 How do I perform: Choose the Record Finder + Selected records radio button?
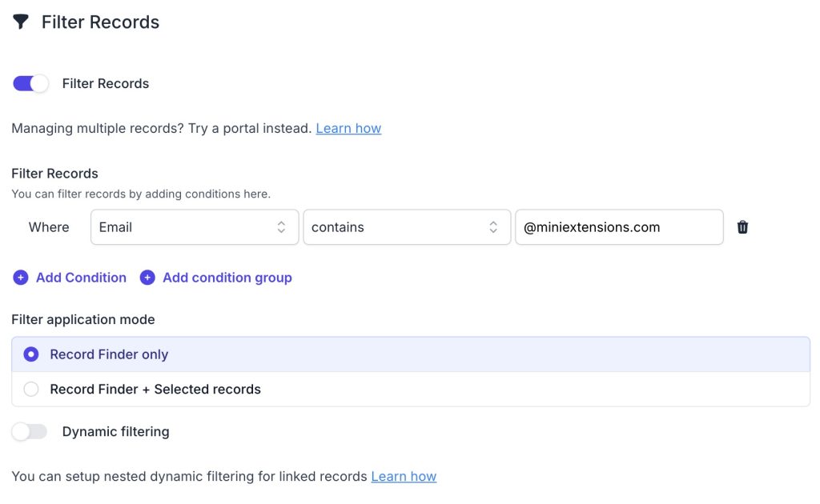(x=31, y=390)
